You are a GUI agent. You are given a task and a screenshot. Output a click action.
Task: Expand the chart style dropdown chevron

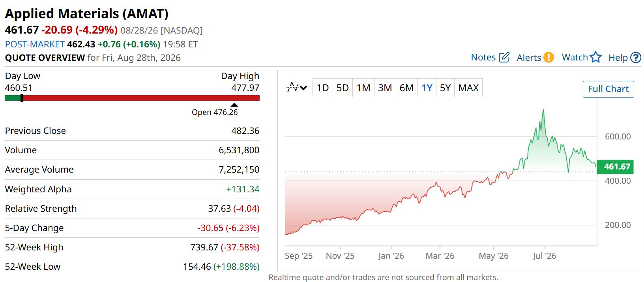(x=303, y=88)
